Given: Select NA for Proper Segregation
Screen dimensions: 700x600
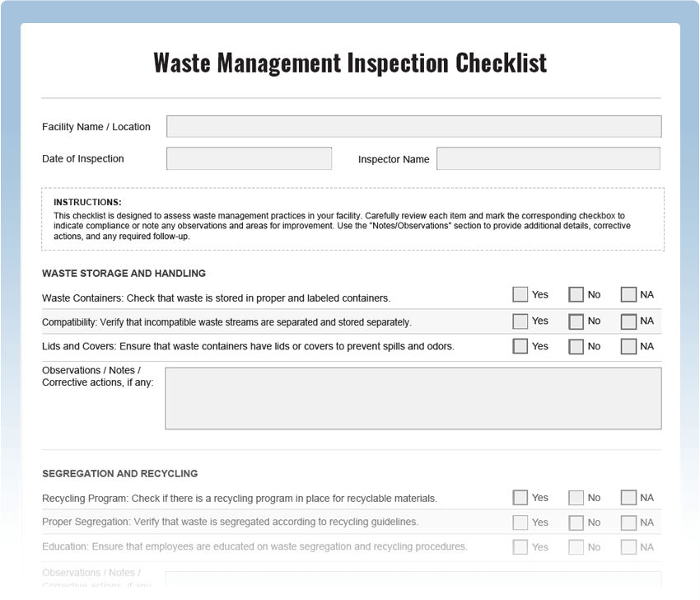Looking at the screenshot, I should coord(628,523).
